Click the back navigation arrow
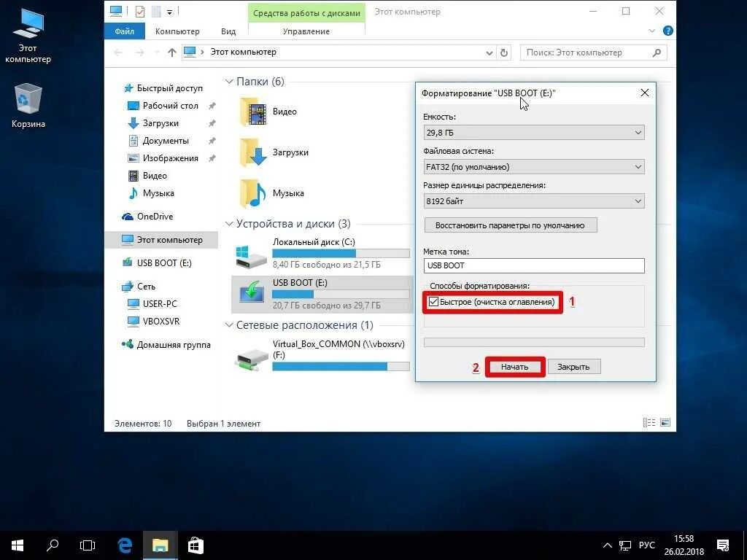Screen dimensions: 747x560 119,52
